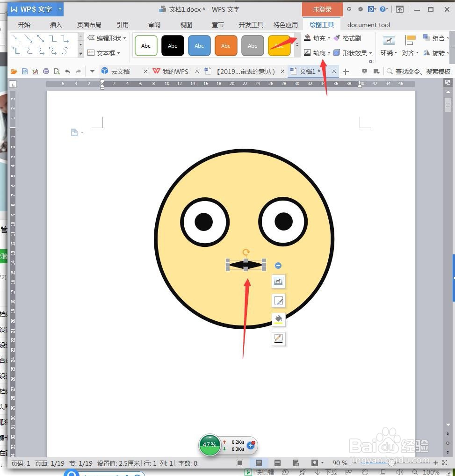Switch to outline view
Viewport: 455px width, 476px height.
(x=277, y=462)
